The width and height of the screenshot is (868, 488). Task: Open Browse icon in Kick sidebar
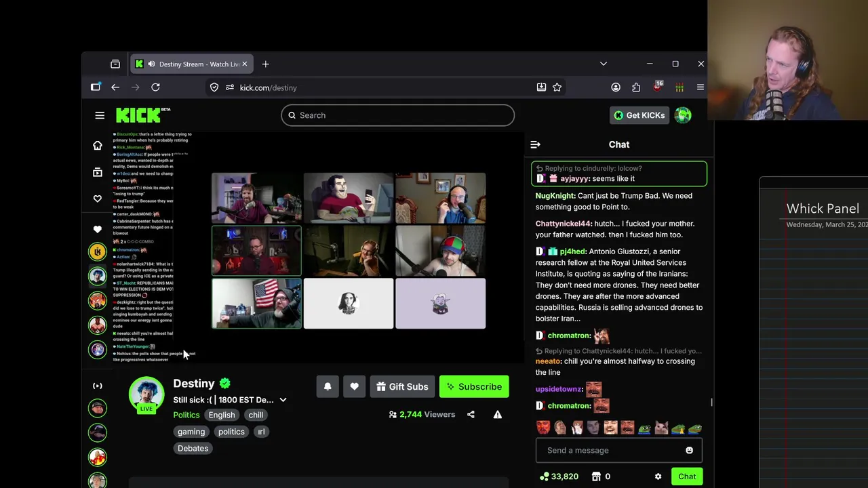(98, 172)
